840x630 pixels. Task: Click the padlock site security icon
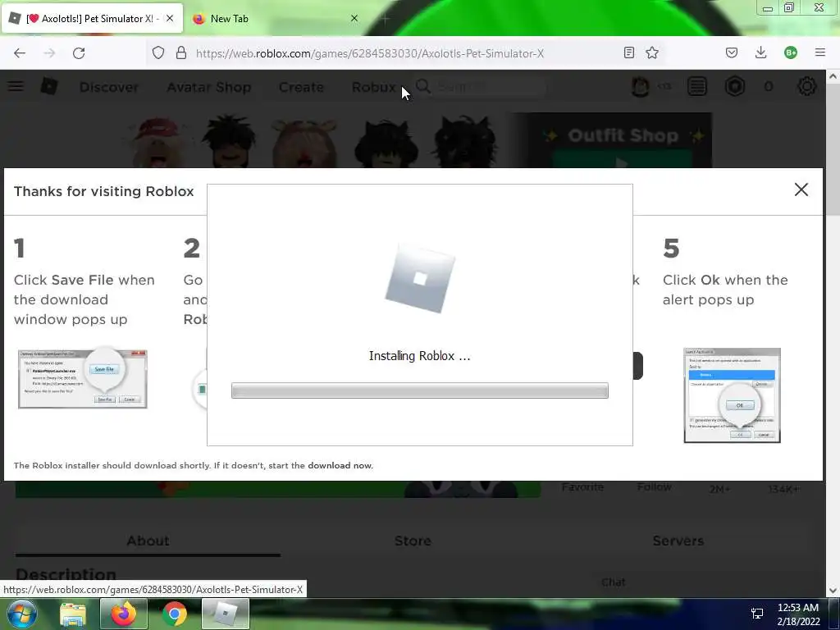pyautogui.click(x=181, y=52)
